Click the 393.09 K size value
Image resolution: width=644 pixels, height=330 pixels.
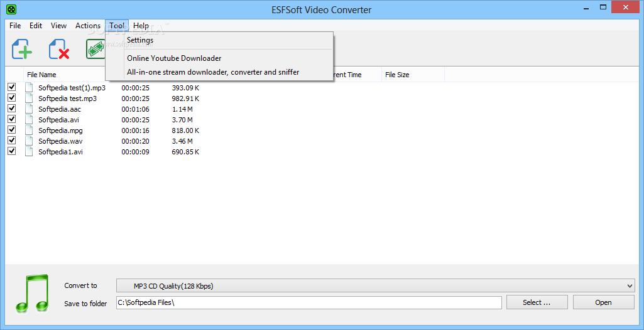tap(185, 88)
